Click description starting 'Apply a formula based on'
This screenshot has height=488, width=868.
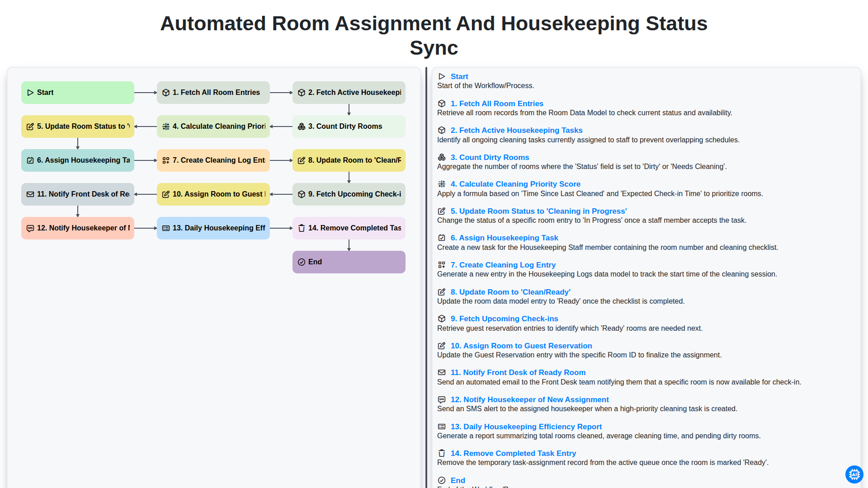[x=600, y=194]
